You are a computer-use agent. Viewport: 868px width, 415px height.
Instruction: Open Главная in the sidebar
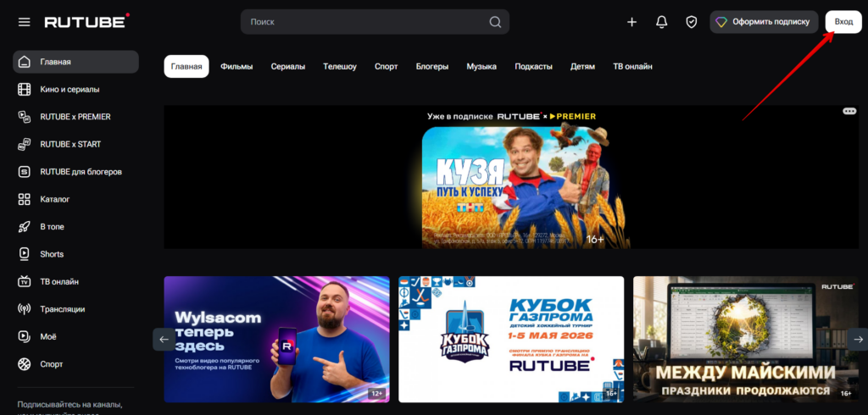(75, 62)
